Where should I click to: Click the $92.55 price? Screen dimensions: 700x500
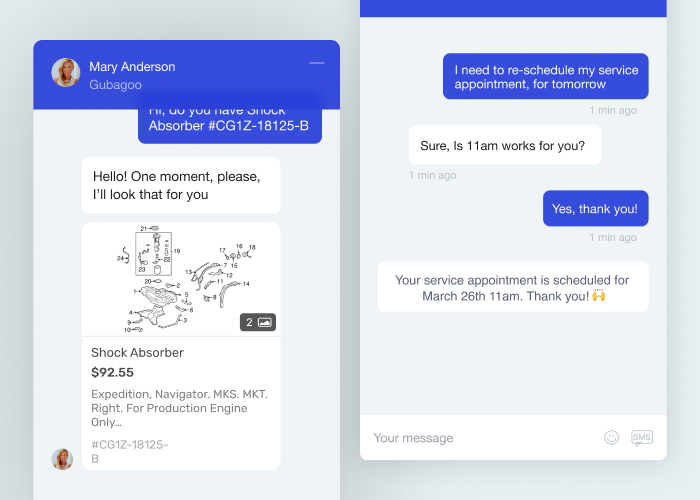(112, 372)
